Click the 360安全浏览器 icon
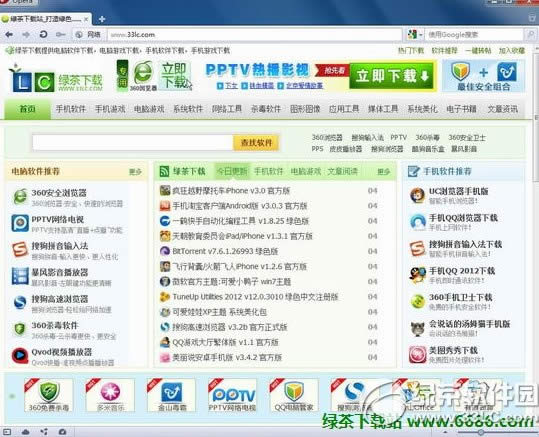 coord(20,197)
